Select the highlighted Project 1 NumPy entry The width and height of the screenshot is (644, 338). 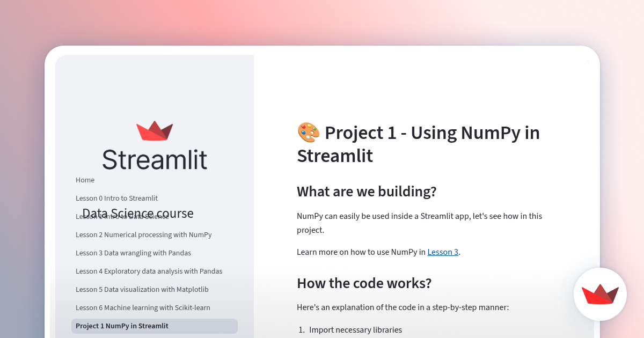pos(122,326)
